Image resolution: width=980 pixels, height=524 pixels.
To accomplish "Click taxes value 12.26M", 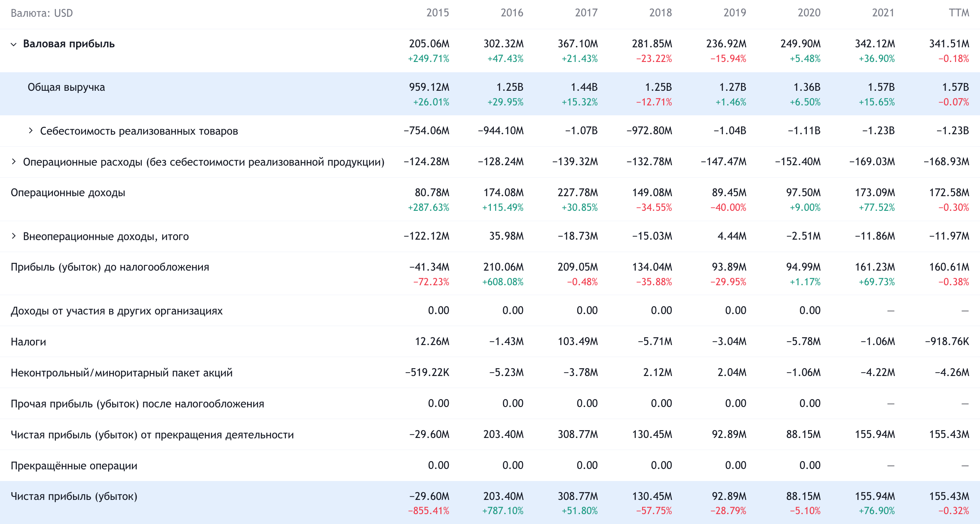I will point(432,342).
